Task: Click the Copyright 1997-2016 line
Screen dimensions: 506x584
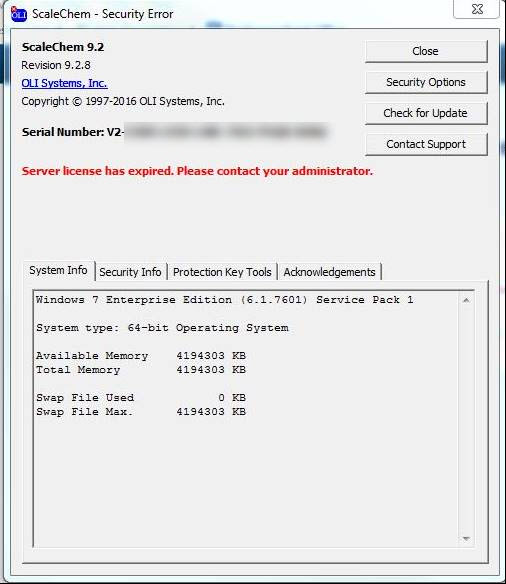Action: point(123,101)
